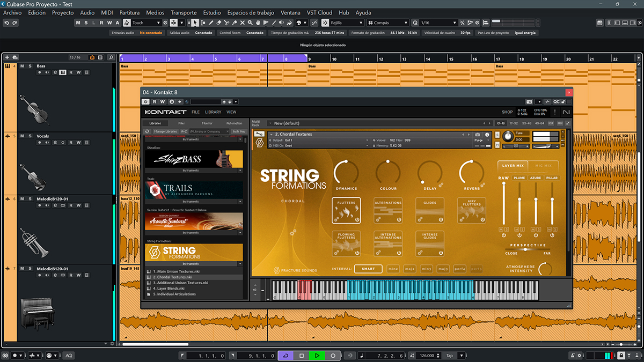Click Manage Libraries button

(x=166, y=131)
